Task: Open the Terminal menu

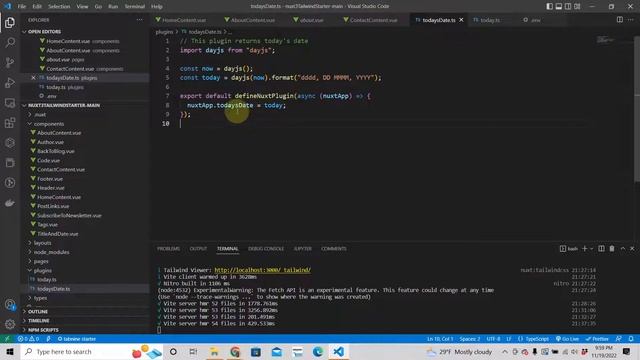Action: (135, 6)
